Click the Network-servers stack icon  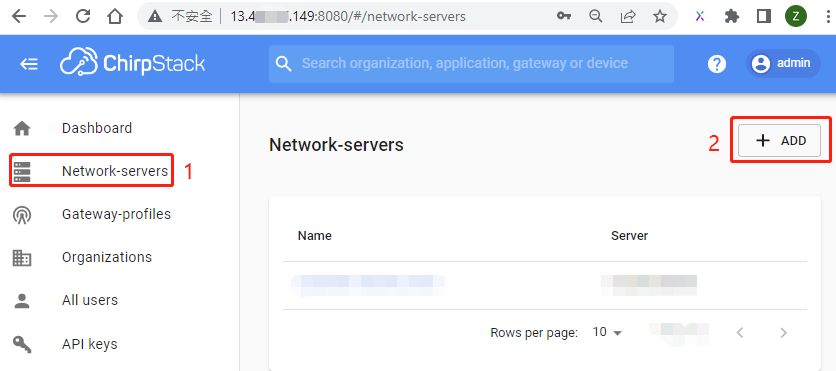coord(22,172)
